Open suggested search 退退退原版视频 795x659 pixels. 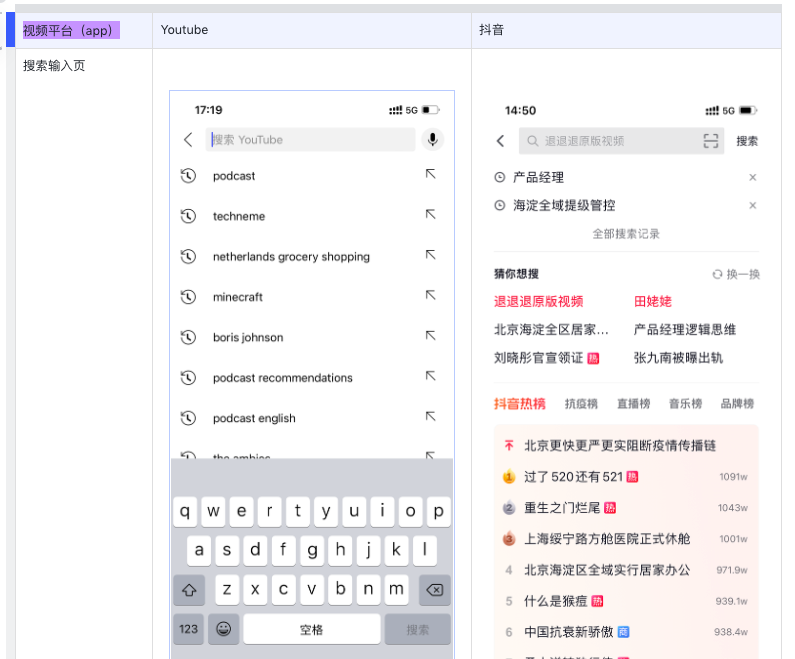538,301
